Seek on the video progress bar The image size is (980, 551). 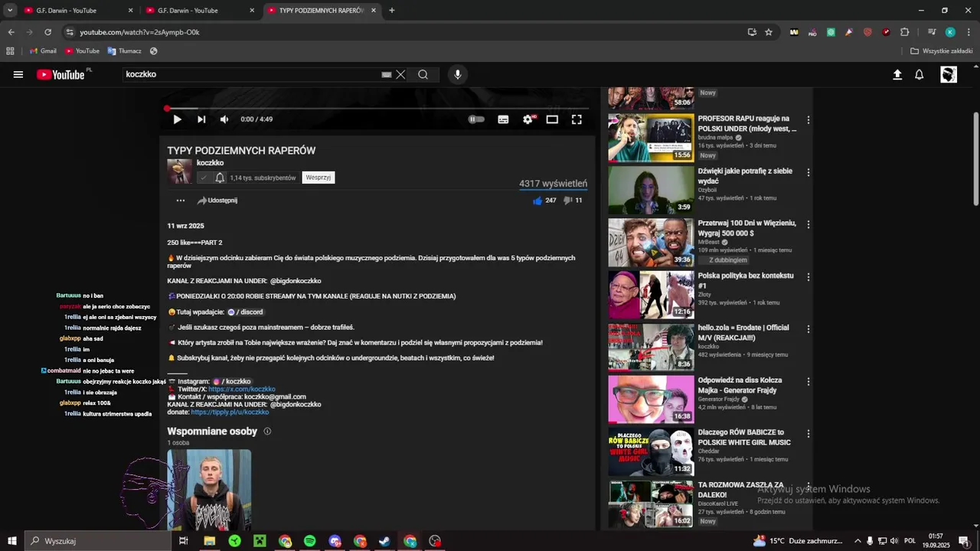378,109
